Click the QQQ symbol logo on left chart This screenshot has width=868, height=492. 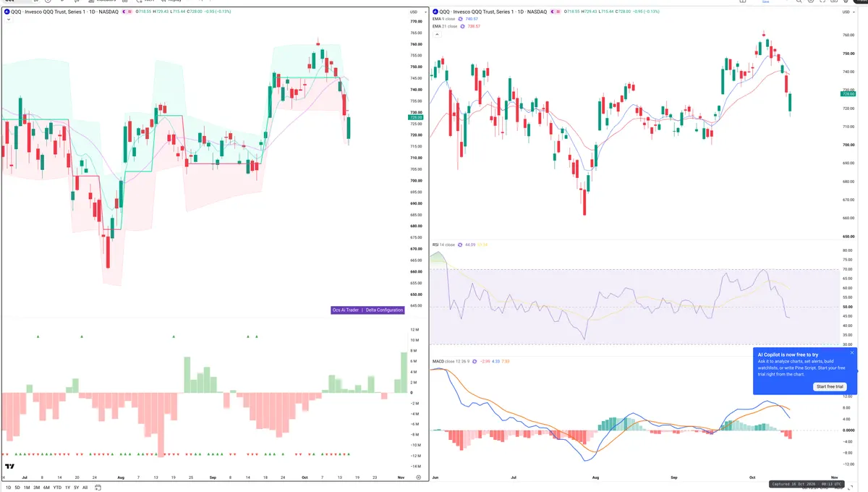coord(7,12)
